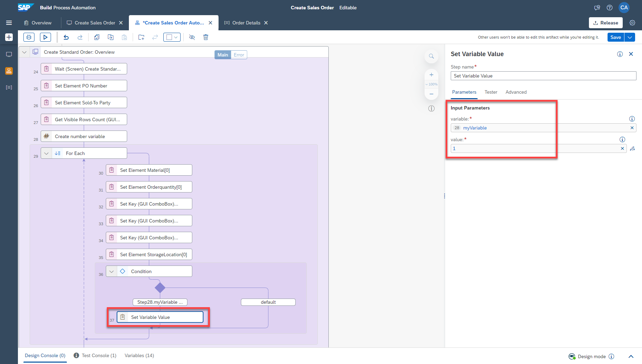
Task: Switch to the Order Details tab
Action: click(x=242, y=23)
